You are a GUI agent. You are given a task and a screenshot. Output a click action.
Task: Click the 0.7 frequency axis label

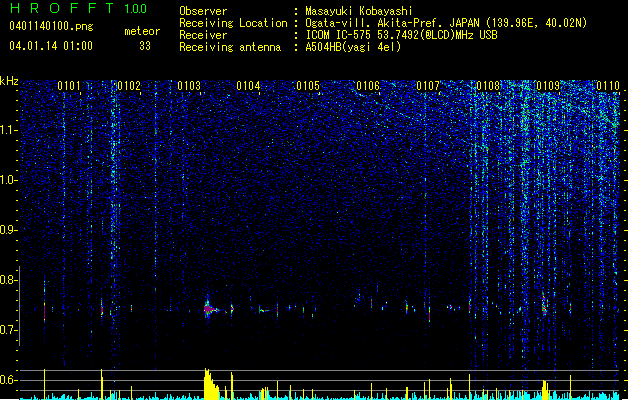[9, 330]
